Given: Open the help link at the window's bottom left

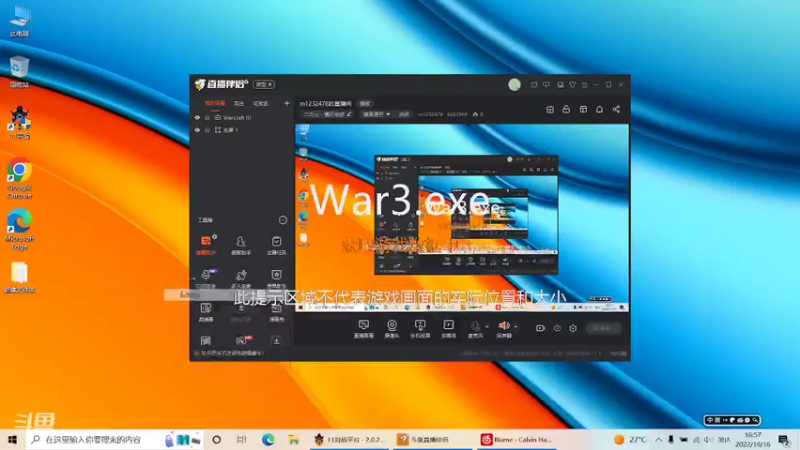Looking at the screenshot, I should [x=230, y=353].
